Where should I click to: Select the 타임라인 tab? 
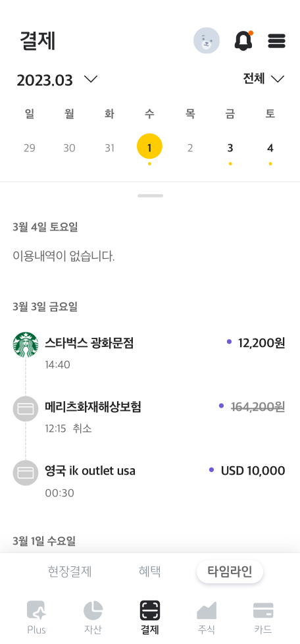pyautogui.click(x=230, y=572)
